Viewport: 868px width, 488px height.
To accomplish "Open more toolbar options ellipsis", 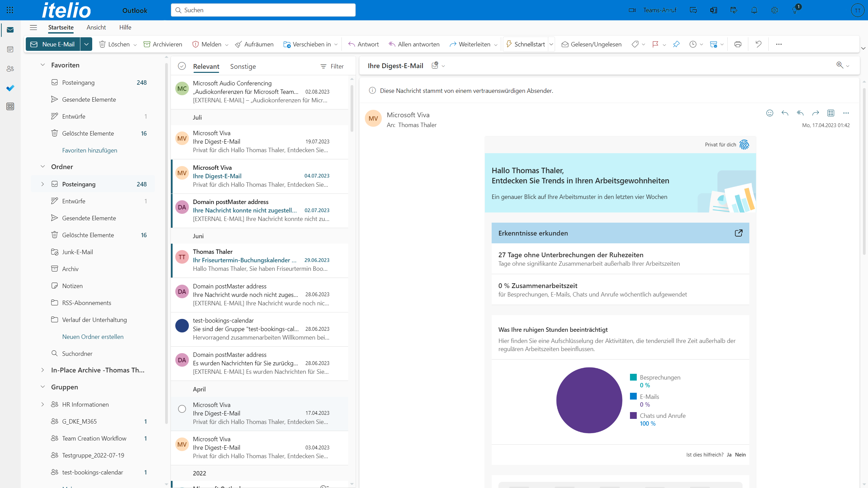I will [x=779, y=44].
